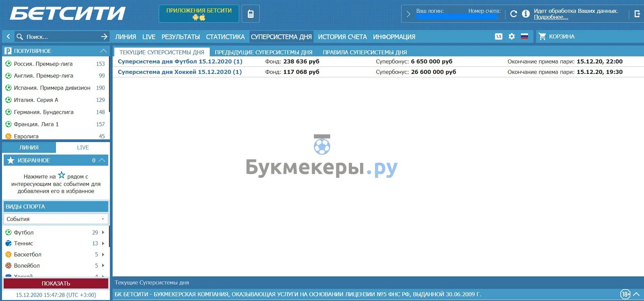Open Статистика section

(225, 37)
